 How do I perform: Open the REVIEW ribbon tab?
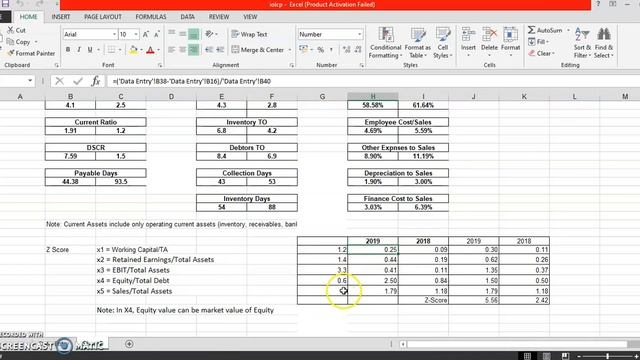tap(219, 17)
